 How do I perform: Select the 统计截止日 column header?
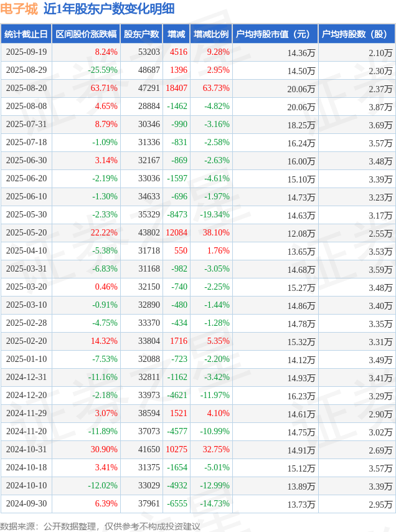tap(26, 34)
